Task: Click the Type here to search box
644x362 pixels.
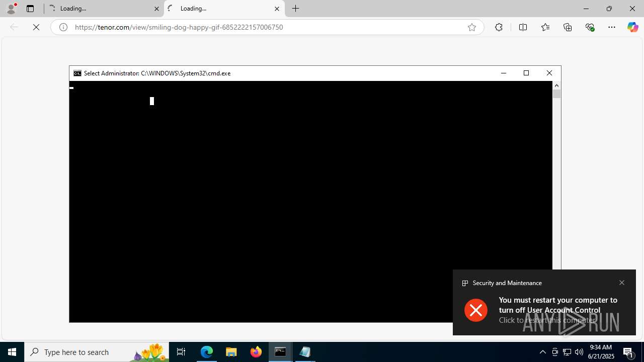Action: 97,352
